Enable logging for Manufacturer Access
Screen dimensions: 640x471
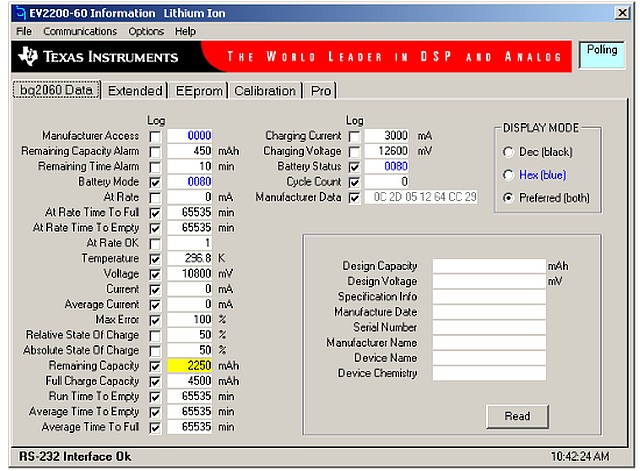(155, 136)
